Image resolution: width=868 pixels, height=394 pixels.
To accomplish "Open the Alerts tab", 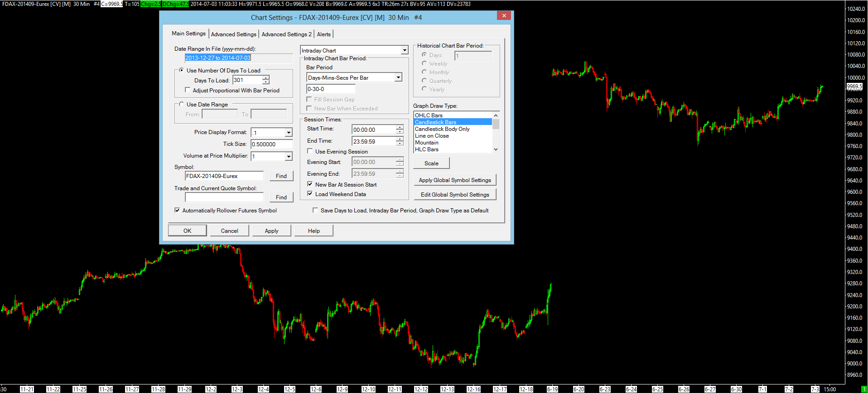I will tap(323, 34).
